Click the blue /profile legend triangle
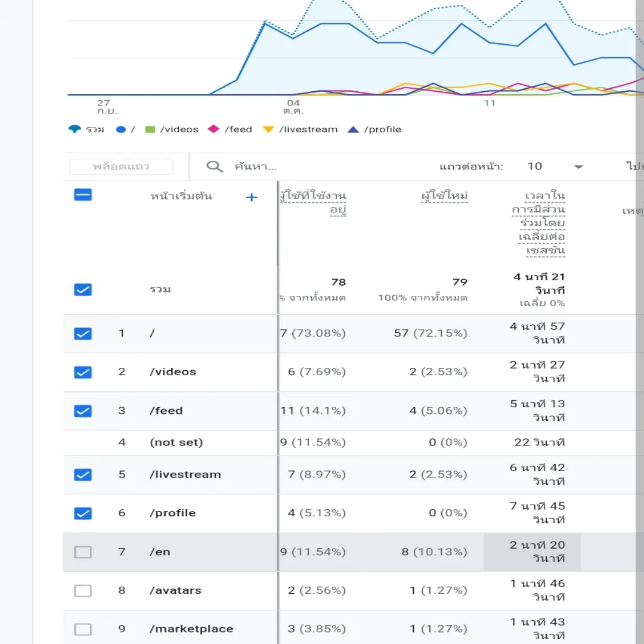The width and height of the screenshot is (644, 644). 353,129
